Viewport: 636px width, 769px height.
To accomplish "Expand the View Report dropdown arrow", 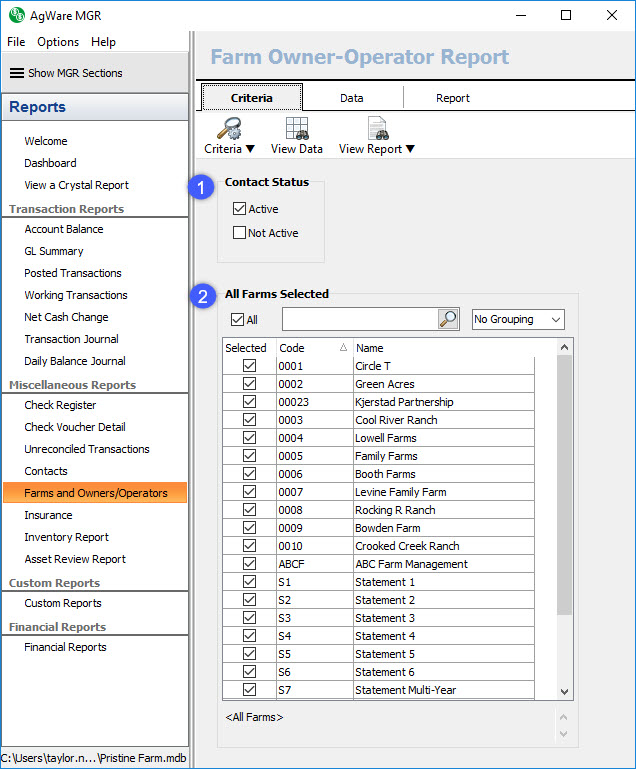I will [410, 149].
